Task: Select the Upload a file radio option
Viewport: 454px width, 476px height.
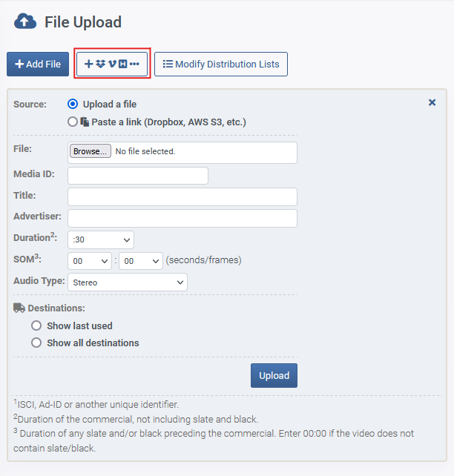Action: click(x=73, y=104)
